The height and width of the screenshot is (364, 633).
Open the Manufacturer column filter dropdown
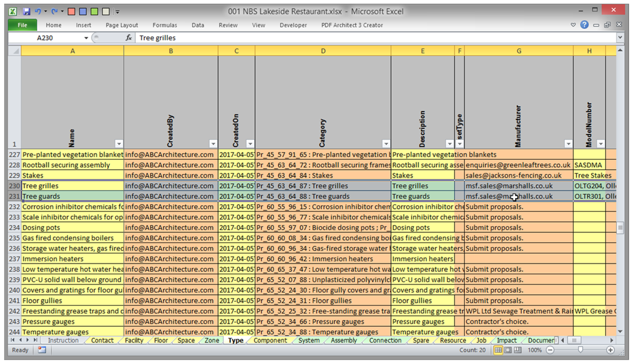(568, 144)
